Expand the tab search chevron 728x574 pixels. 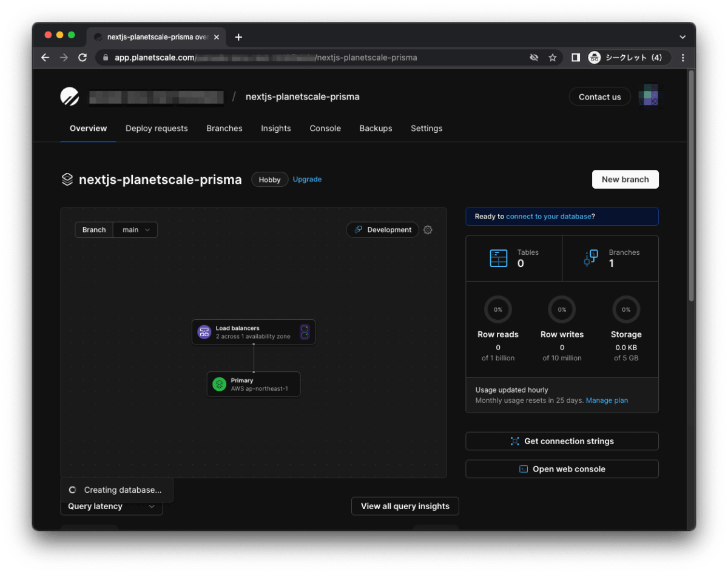pos(683,37)
